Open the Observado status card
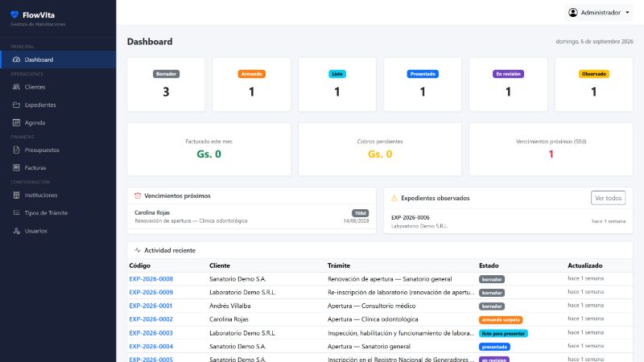The width and height of the screenshot is (644, 362). 594,84
